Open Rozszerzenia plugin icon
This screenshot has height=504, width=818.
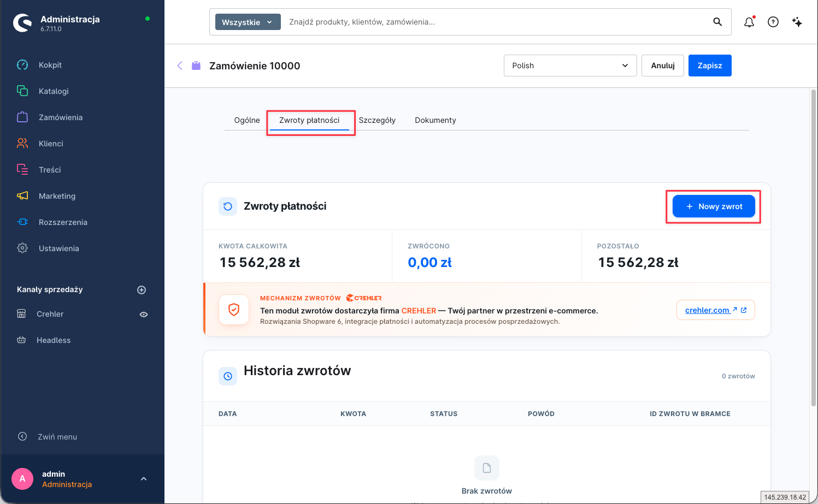coord(22,222)
